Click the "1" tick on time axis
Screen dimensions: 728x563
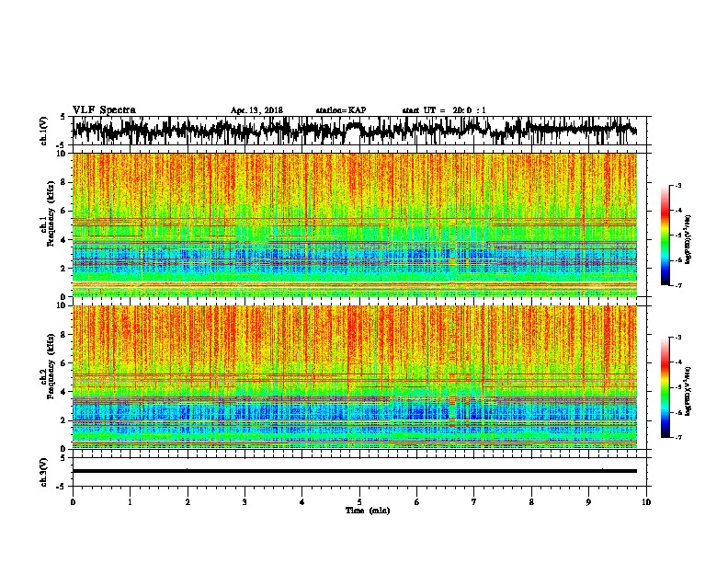pos(130,502)
